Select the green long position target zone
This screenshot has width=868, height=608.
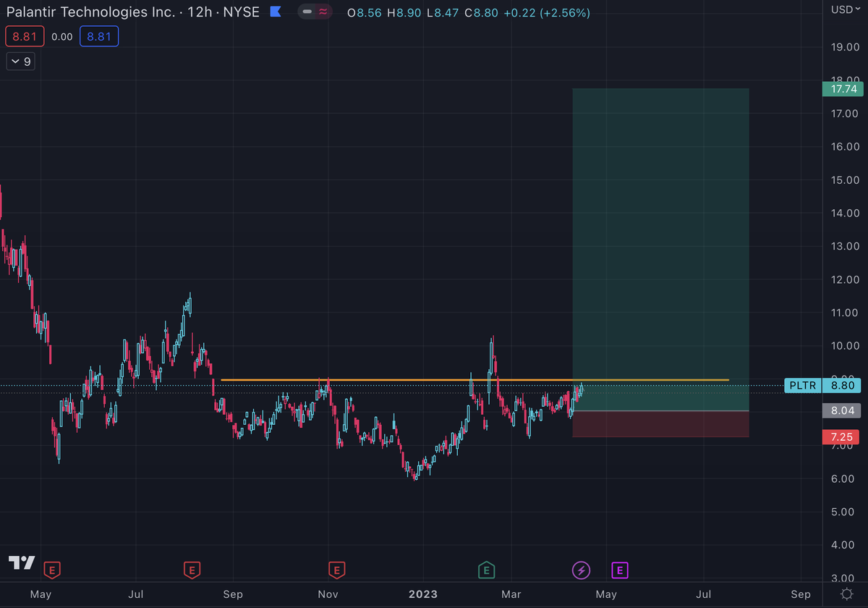point(660,250)
